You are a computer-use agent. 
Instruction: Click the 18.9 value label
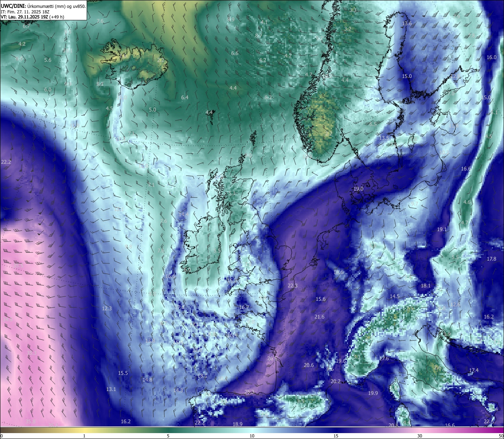click(x=237, y=424)
